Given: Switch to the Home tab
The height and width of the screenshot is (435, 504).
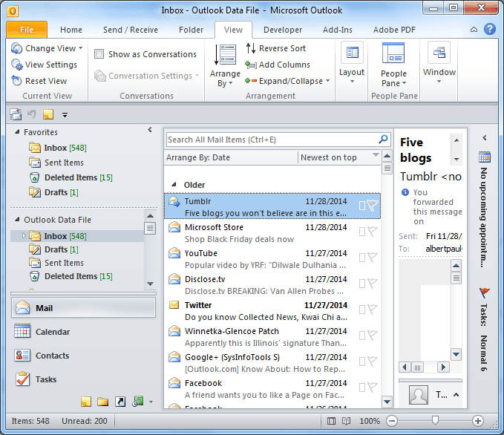Looking at the screenshot, I should (x=71, y=30).
